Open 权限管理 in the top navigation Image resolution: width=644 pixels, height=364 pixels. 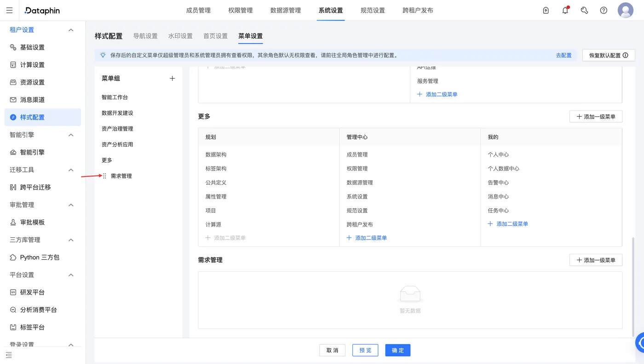coord(241,11)
